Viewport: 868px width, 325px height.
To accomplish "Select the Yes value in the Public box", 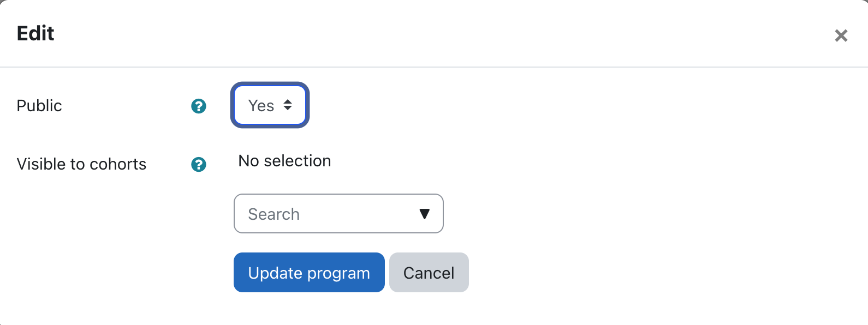I will [261, 106].
